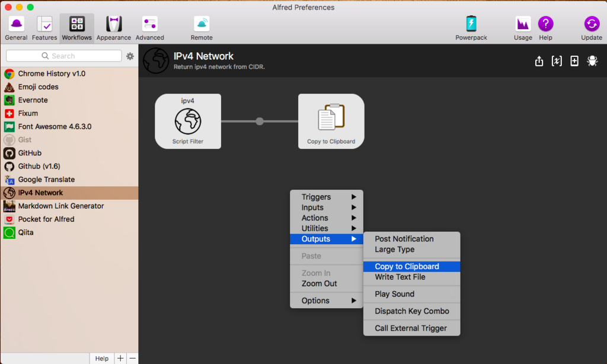The width and height of the screenshot is (607, 364).
Task: Open the Appearance preferences tab
Action: pos(114,28)
